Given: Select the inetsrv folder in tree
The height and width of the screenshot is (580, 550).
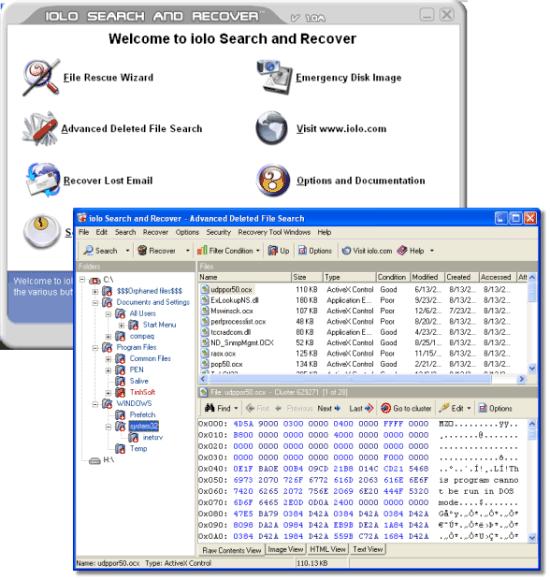Looking at the screenshot, I should tap(152, 437).
